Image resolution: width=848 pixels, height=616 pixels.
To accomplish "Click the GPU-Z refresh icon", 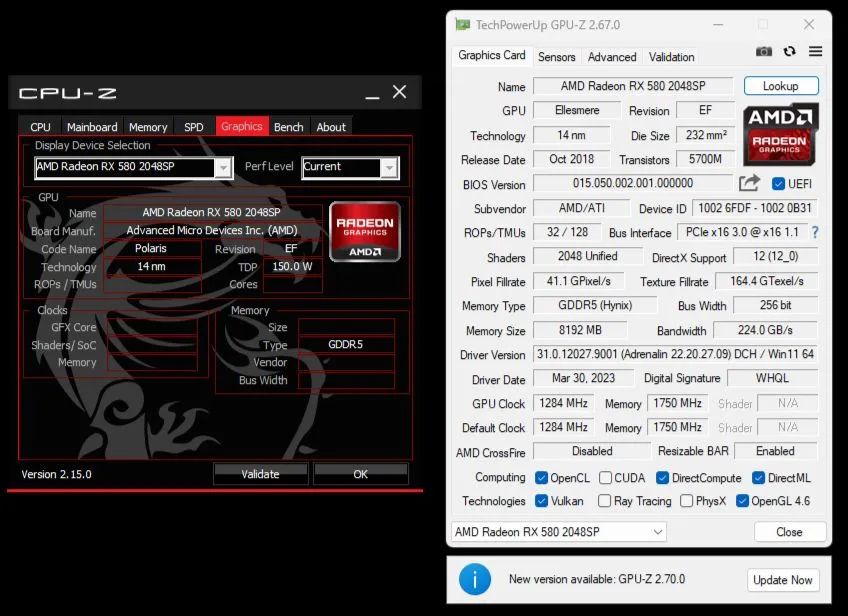I will coord(790,51).
